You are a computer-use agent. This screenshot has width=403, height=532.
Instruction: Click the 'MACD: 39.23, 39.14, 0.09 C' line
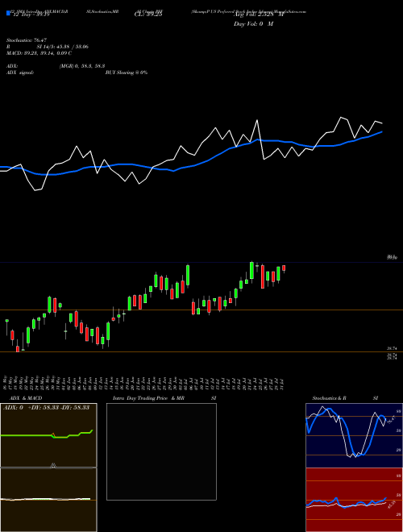(x=39, y=53)
